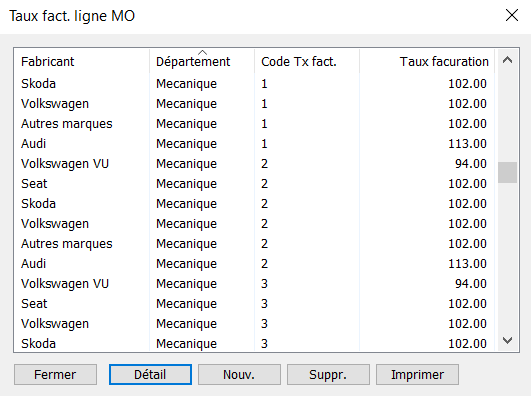Sort by the Département column header
This screenshot has height=396, width=531.
coord(202,61)
